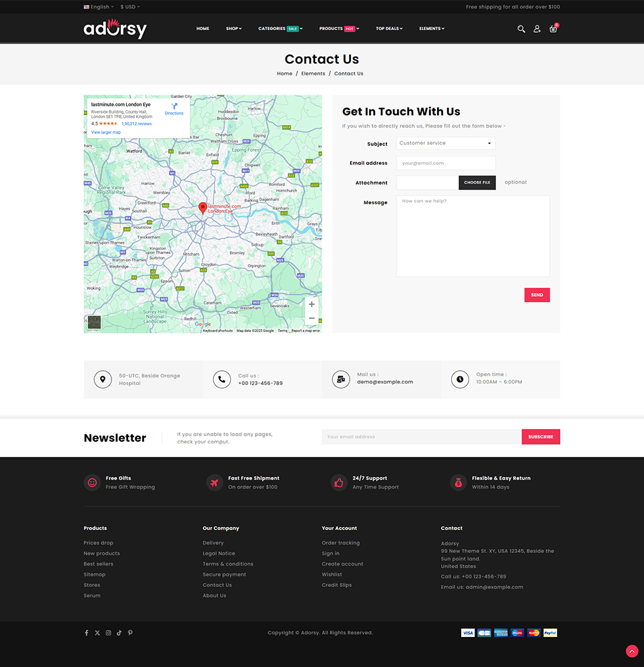Click the Pinterest icon in footer

tap(130, 633)
